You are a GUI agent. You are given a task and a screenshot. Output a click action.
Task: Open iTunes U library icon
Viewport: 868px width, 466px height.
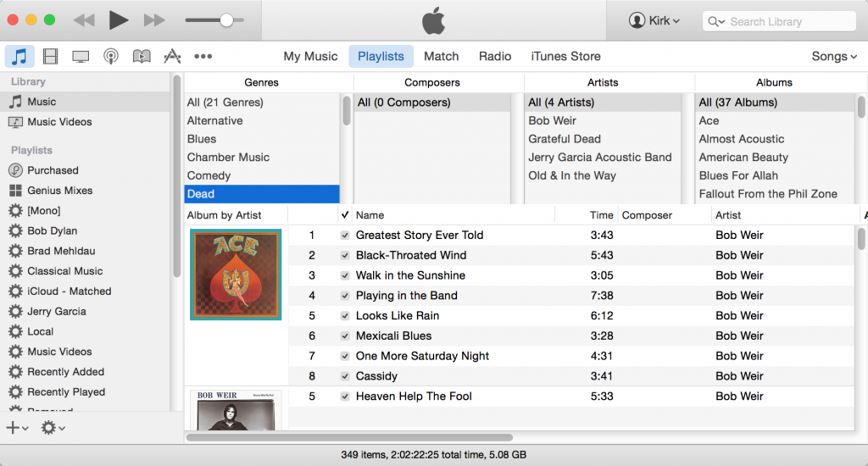pos(142,57)
